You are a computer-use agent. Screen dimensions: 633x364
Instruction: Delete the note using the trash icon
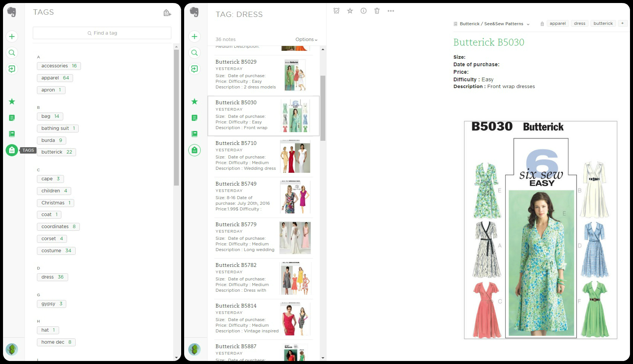pos(377,11)
